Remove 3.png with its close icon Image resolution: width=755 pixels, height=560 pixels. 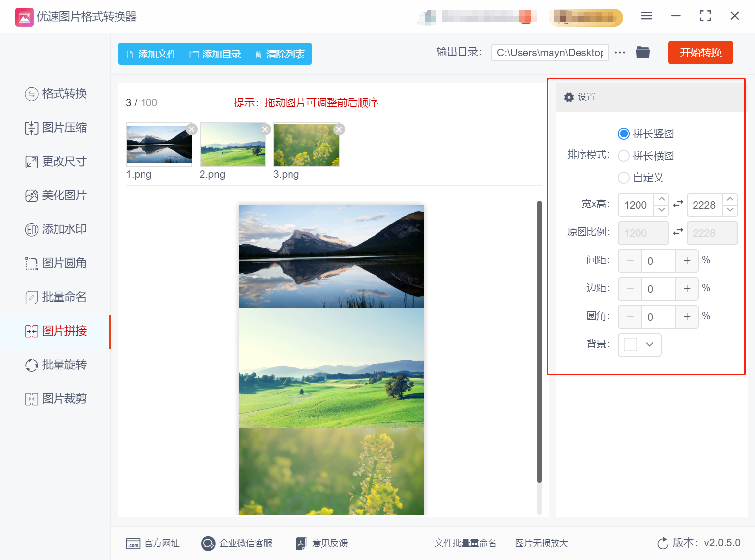(339, 129)
